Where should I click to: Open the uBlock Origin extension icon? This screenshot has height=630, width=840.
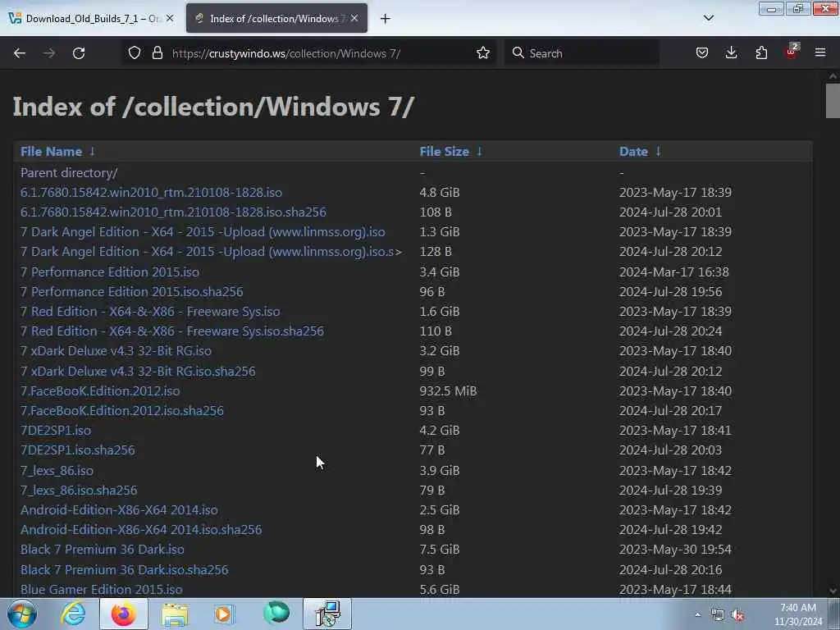[x=792, y=52]
